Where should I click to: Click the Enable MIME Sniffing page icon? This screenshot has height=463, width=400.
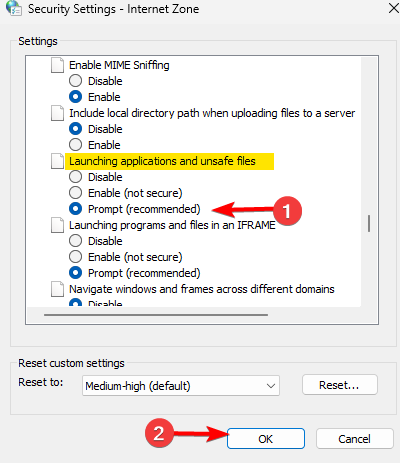point(57,65)
